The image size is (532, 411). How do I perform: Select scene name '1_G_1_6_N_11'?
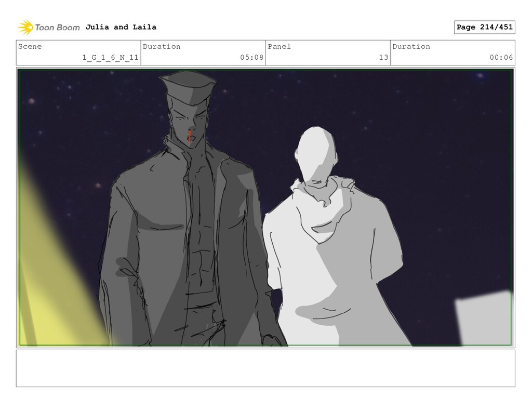pyautogui.click(x=111, y=57)
